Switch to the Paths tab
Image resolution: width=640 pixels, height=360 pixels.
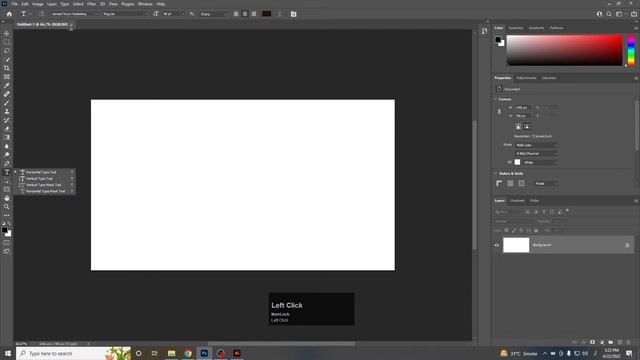534,201
